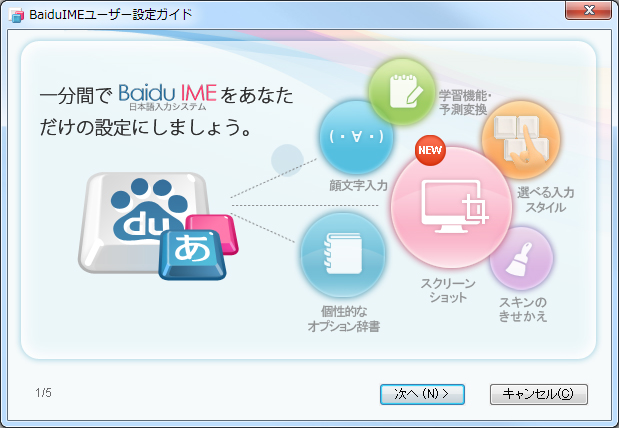Click the スクリーンショット label
This screenshot has width=619, height=428.
point(448,290)
